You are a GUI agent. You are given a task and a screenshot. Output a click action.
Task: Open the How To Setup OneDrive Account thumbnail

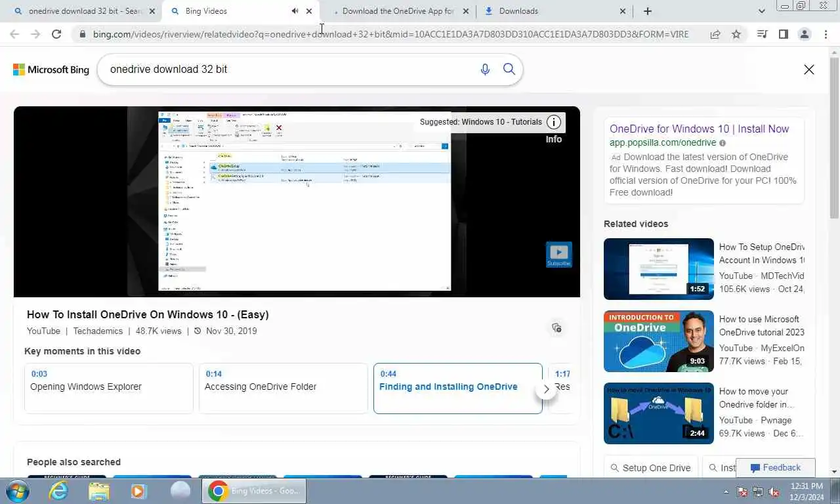tap(659, 269)
